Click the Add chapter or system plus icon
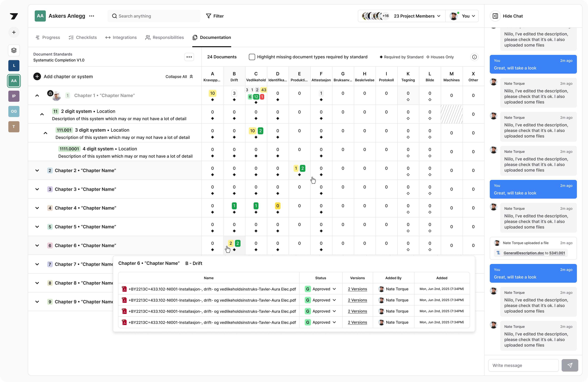588x382 pixels. (37, 76)
